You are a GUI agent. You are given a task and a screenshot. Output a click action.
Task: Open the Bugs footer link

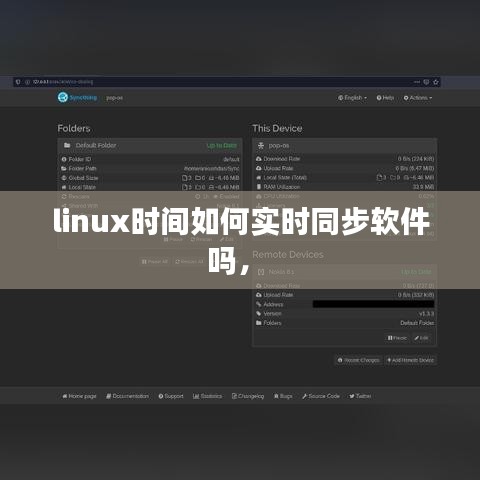click(x=283, y=396)
